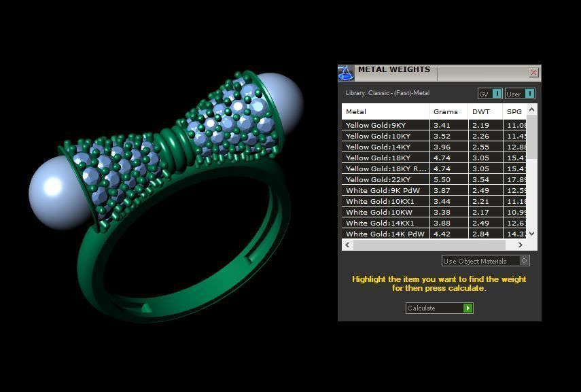Select the White Gold:10KW row
This screenshot has height=392, width=581.
434,212
